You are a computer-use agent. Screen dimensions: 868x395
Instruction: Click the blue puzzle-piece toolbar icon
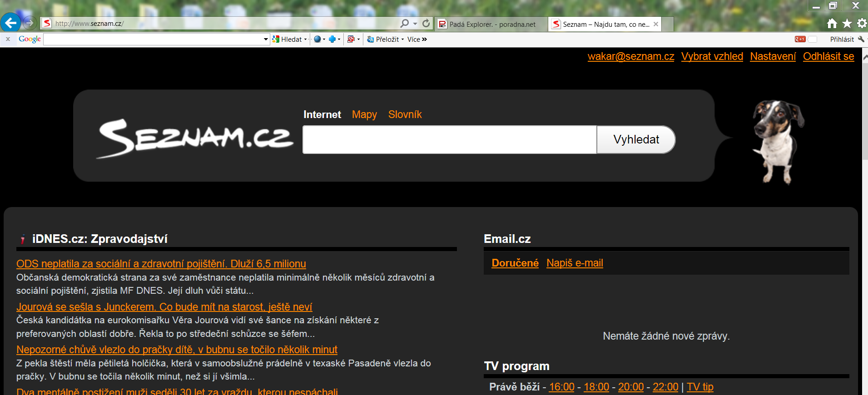[x=332, y=39]
